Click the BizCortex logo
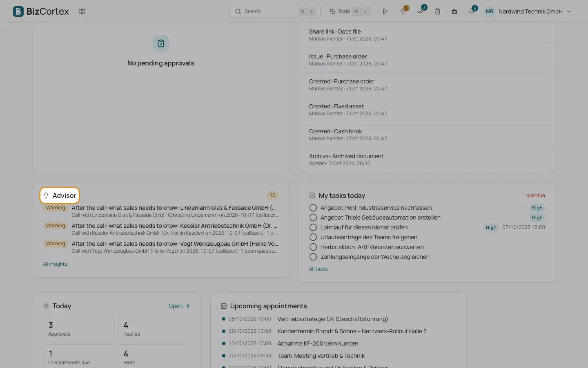The height and width of the screenshot is (368, 588). 41,11
